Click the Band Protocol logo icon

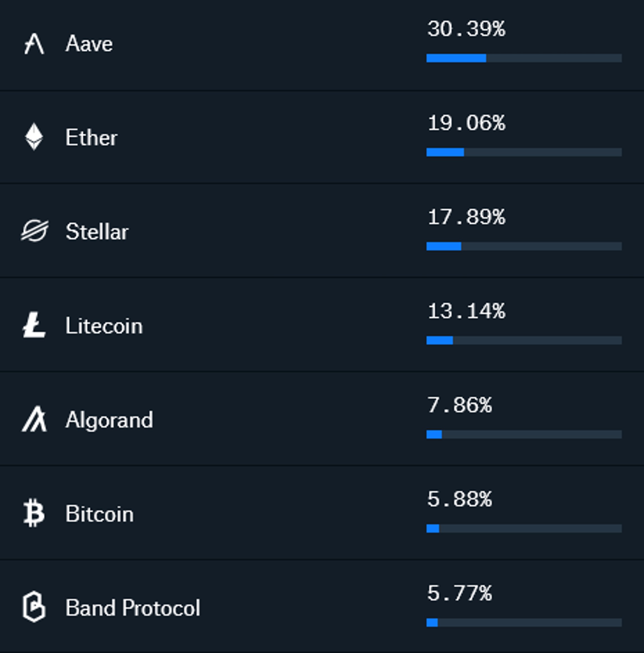click(x=34, y=607)
